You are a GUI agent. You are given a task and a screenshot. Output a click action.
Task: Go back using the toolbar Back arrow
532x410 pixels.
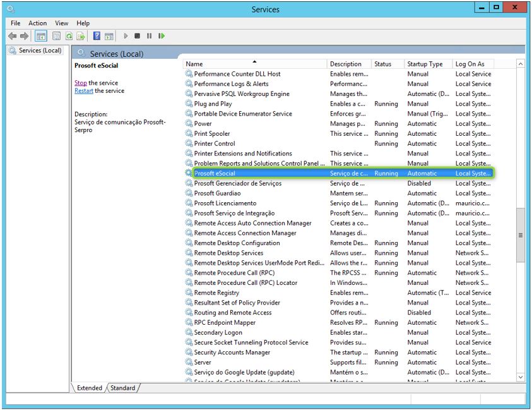[13, 35]
